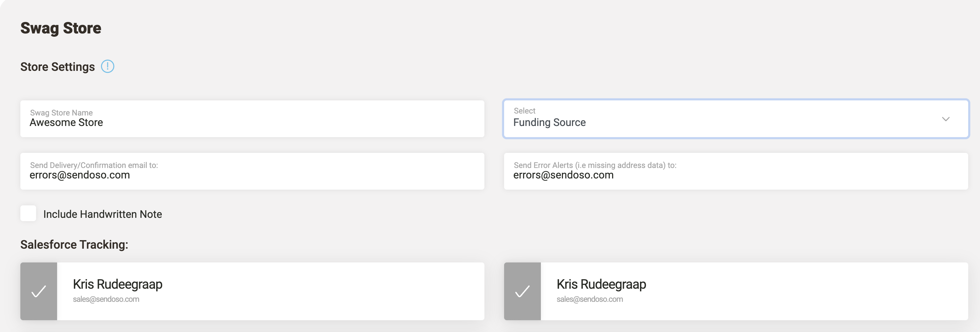Image resolution: width=980 pixels, height=332 pixels.
Task: Click sales@sendoso.com in the left tracking card
Action: pyautogui.click(x=106, y=299)
